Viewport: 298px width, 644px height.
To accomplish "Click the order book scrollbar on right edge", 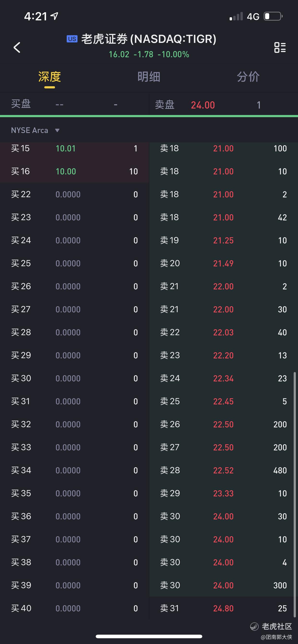I will point(295,495).
